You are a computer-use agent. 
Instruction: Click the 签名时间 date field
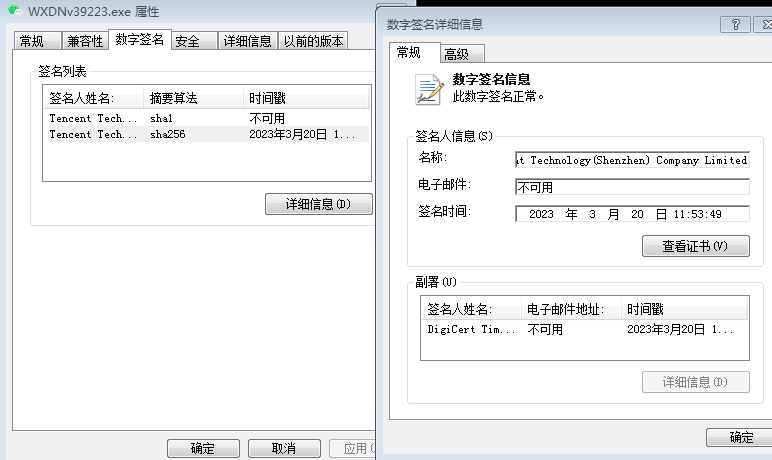[631, 213]
